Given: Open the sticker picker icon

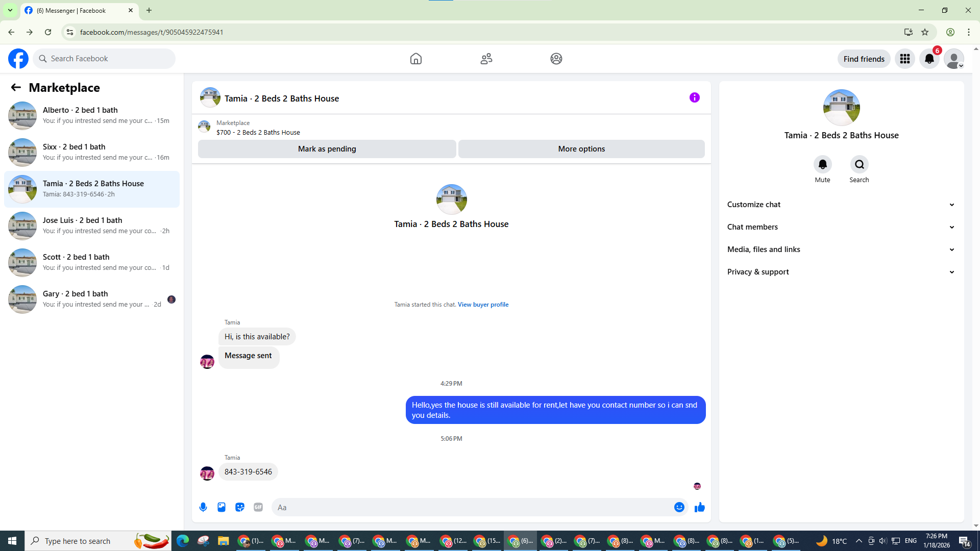Looking at the screenshot, I should click(x=240, y=507).
